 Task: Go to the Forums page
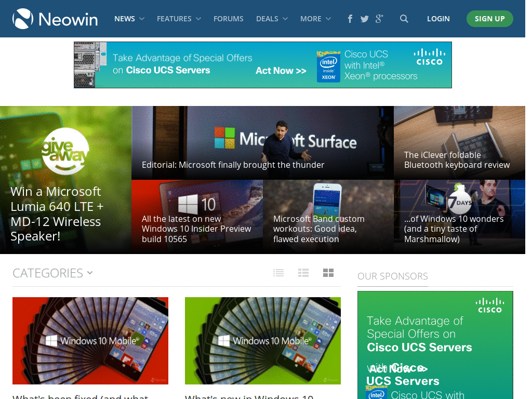[228, 19]
